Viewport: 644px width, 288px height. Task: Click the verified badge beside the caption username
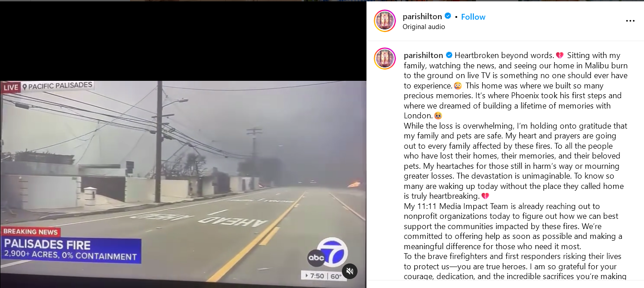tap(449, 55)
